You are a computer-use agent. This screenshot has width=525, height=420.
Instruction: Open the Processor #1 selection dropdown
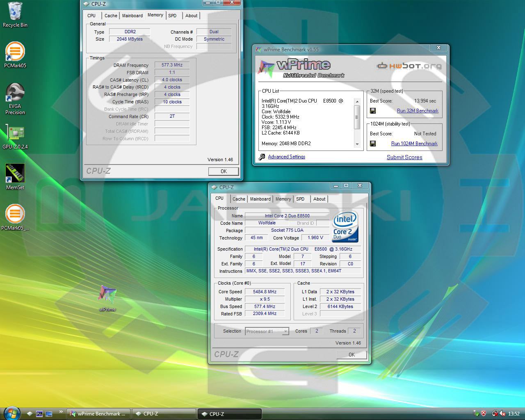pos(267,331)
